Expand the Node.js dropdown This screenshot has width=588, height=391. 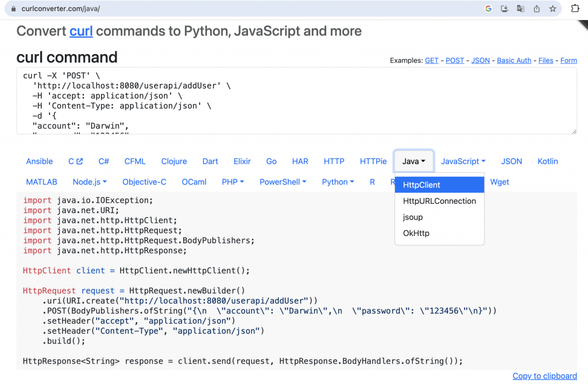(x=90, y=182)
